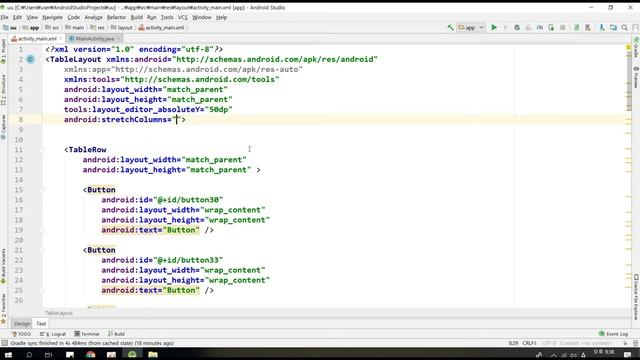This screenshot has width=640, height=360.
Task: Open the Gradle side panel
Action: pyautogui.click(x=636, y=47)
